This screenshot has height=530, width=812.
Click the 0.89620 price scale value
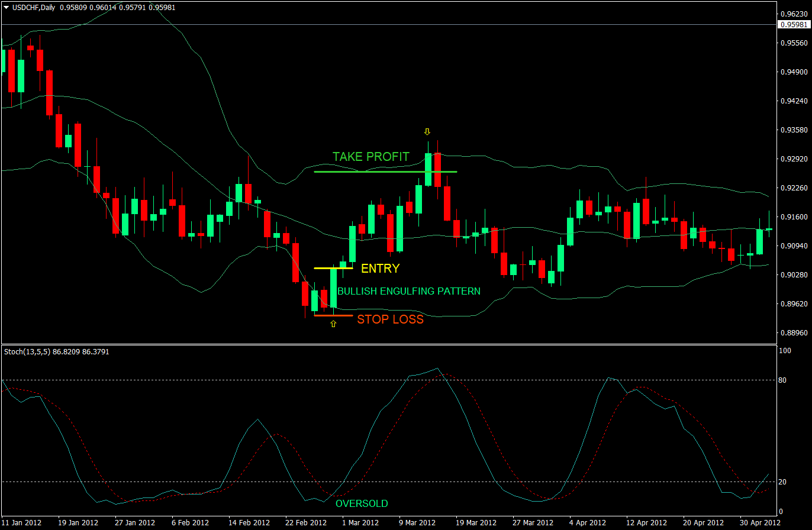tap(794, 304)
